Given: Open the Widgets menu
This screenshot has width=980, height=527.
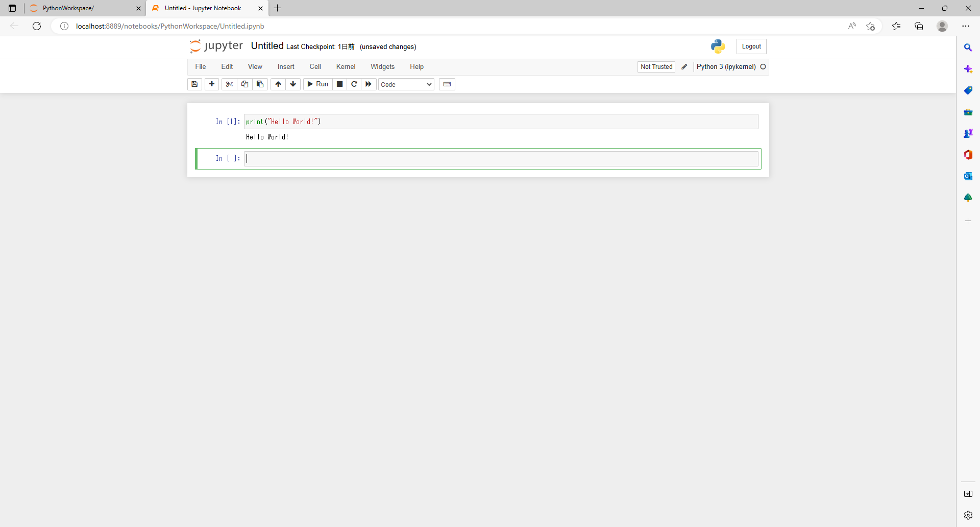Looking at the screenshot, I should (383, 67).
